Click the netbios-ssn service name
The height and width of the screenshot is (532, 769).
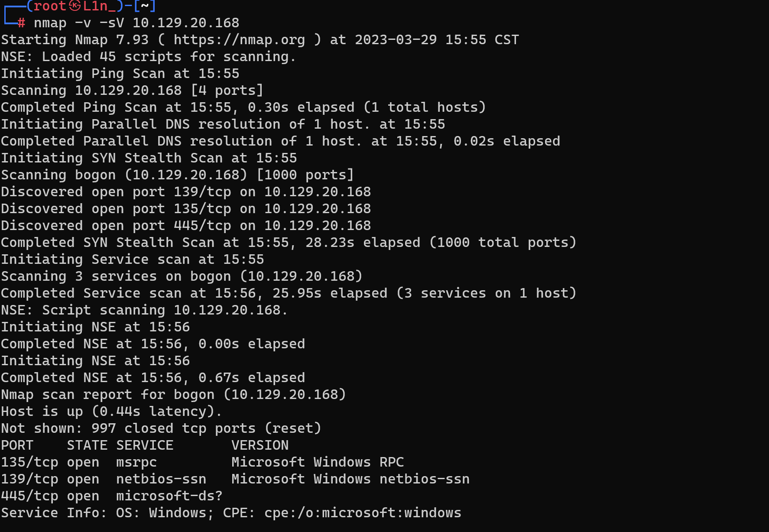coord(161,479)
